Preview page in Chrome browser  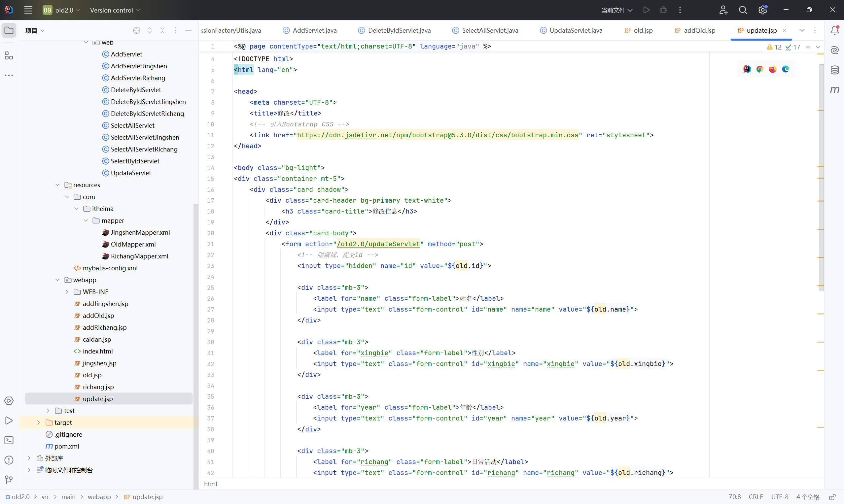pyautogui.click(x=760, y=69)
